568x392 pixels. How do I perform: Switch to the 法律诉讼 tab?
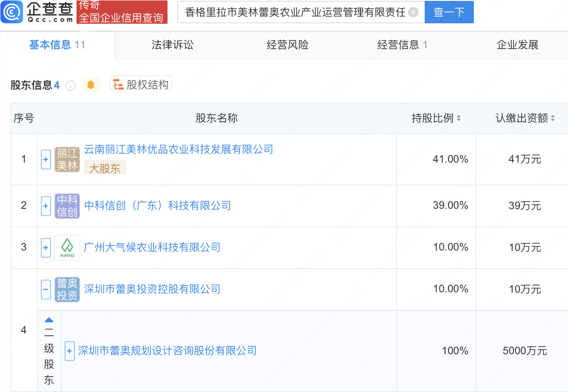pos(172,45)
